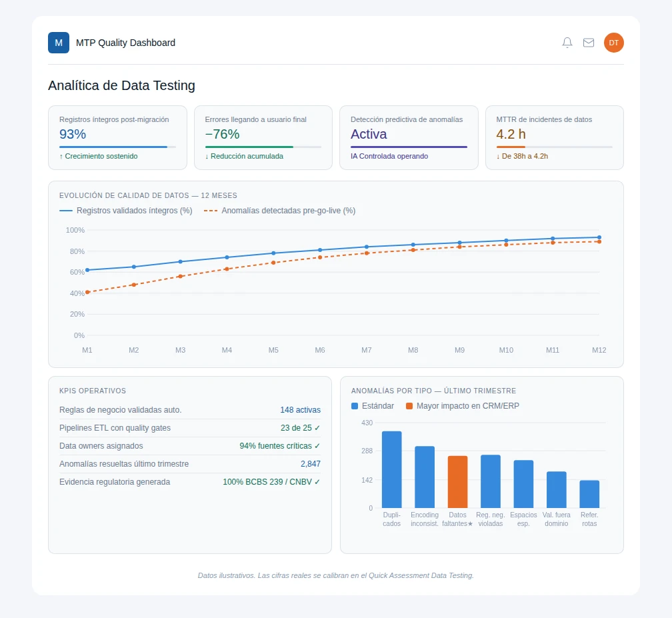Click the 'Anomalías por tipo' chart title

(x=434, y=391)
